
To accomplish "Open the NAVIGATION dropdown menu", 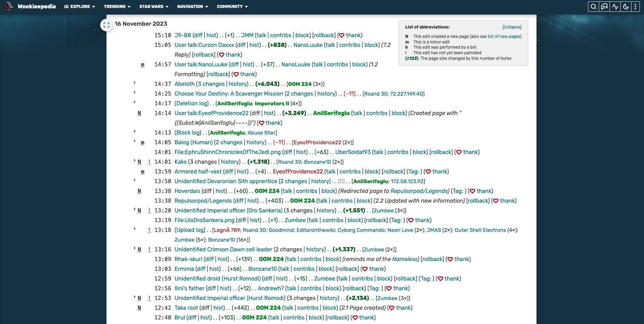I will tap(193, 7).
